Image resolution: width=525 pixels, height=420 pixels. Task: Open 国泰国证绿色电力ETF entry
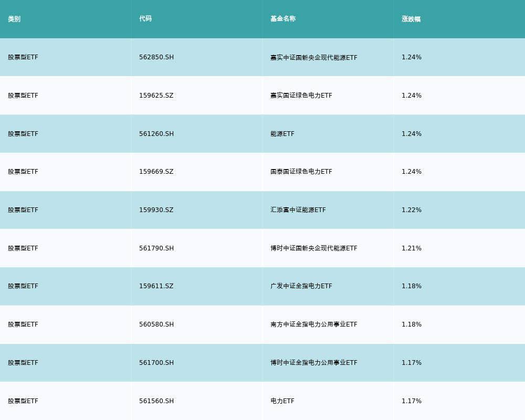301,172
